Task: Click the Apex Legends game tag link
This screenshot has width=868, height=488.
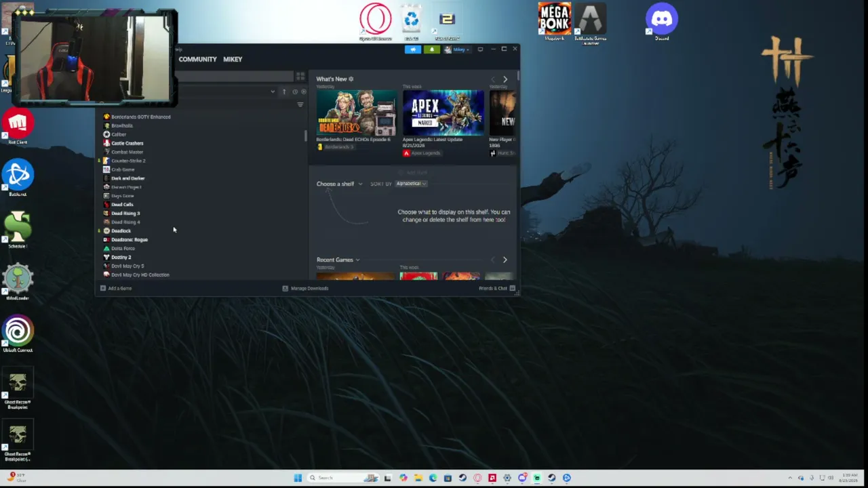Action: coord(422,153)
